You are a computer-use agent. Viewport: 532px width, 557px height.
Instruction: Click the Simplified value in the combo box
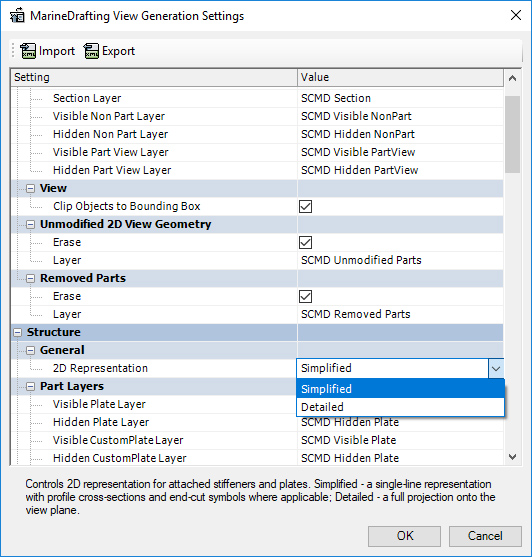tap(326, 368)
